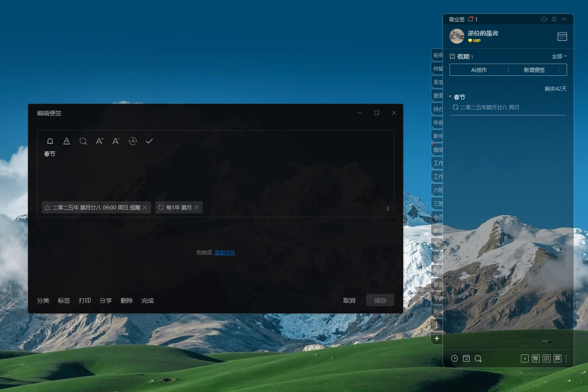This screenshot has width=588, height=392.
Task: Click the reminder bell icon in editor toolbar
Action: [50, 141]
